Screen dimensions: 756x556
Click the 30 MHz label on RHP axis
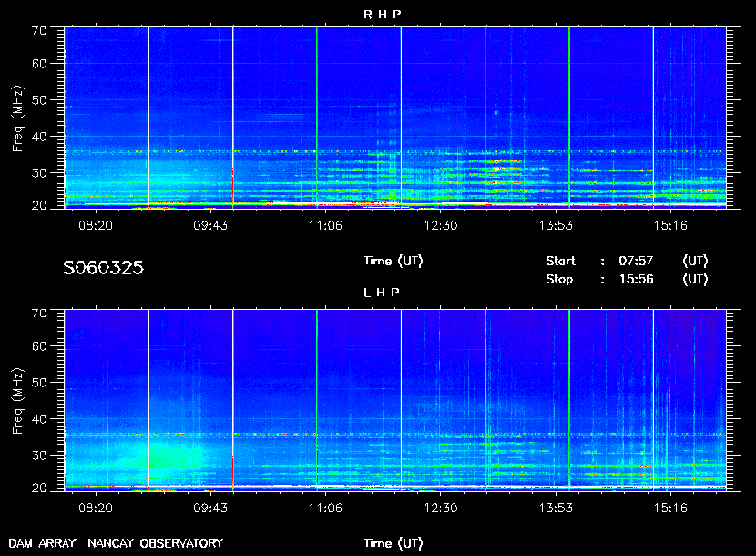[x=39, y=173]
